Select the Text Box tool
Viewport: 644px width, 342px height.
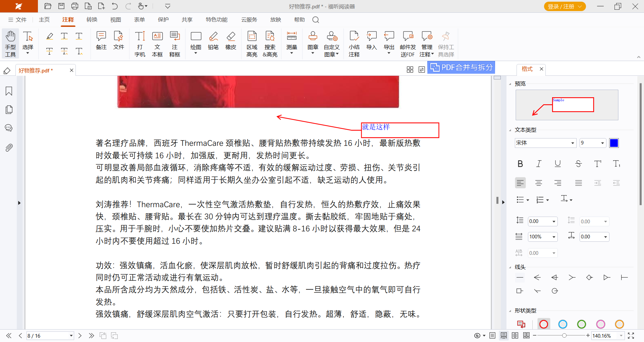tap(157, 44)
